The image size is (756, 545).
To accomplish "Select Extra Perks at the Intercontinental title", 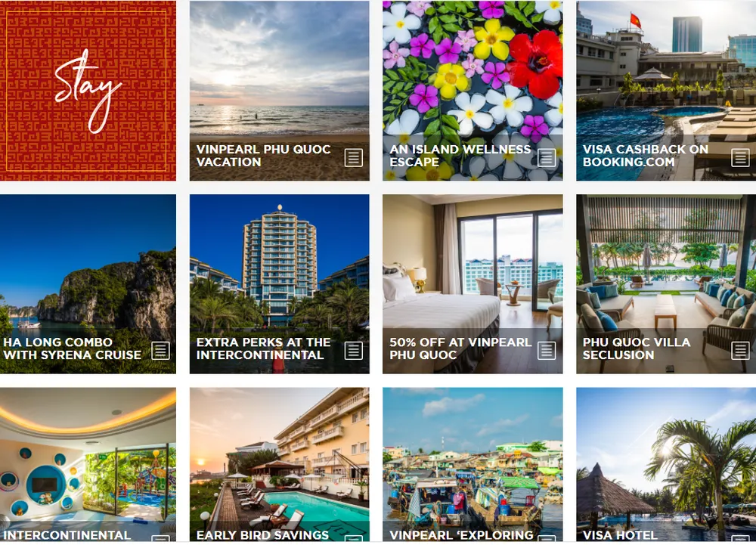I will 263,348.
